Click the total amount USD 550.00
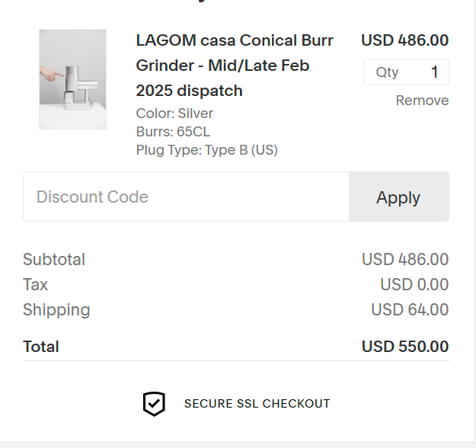The image size is (476, 448). [x=405, y=347]
